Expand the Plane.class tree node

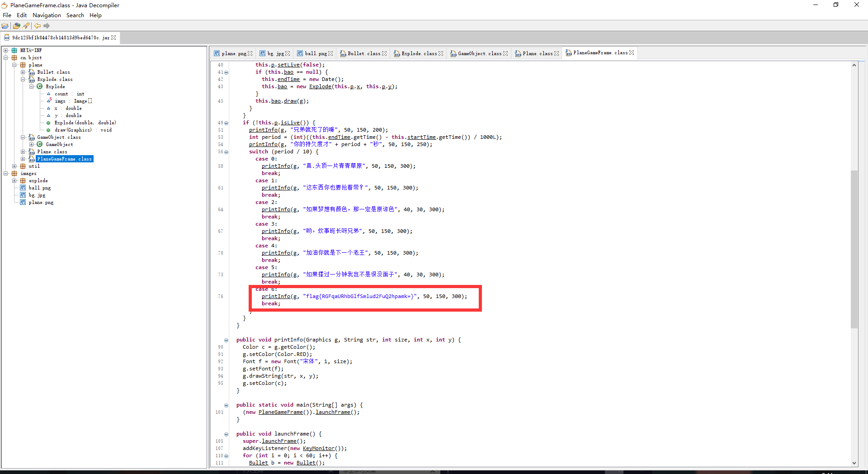(x=23, y=152)
